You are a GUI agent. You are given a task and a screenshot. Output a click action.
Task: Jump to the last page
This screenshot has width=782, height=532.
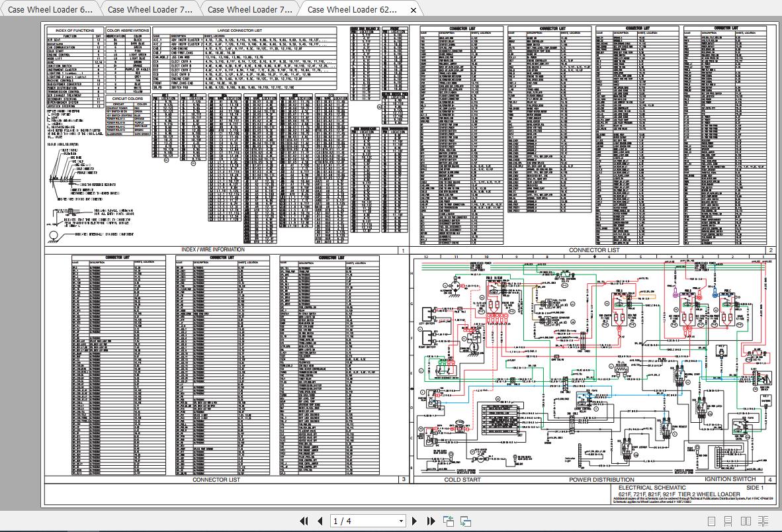click(431, 521)
